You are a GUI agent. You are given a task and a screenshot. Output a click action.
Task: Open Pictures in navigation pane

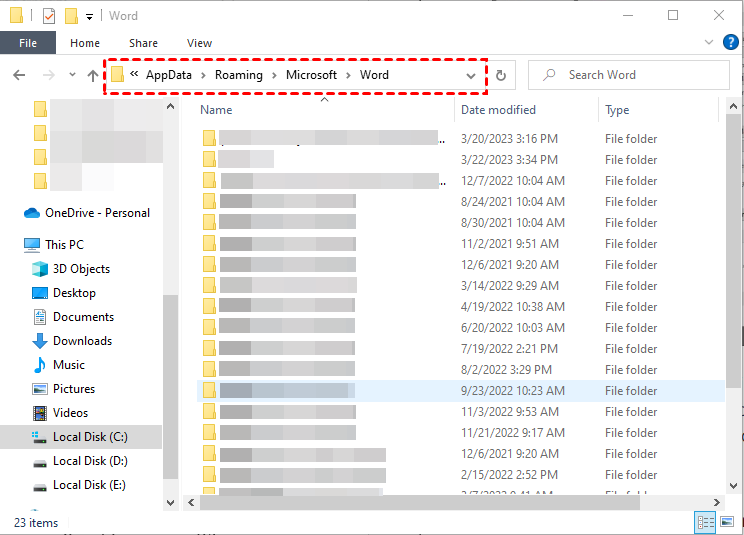pos(64,389)
